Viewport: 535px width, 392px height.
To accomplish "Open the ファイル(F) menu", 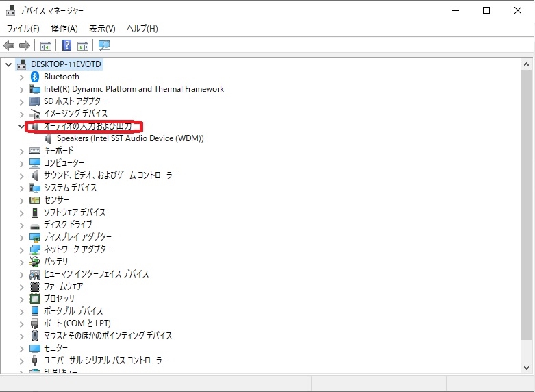I will (23, 28).
